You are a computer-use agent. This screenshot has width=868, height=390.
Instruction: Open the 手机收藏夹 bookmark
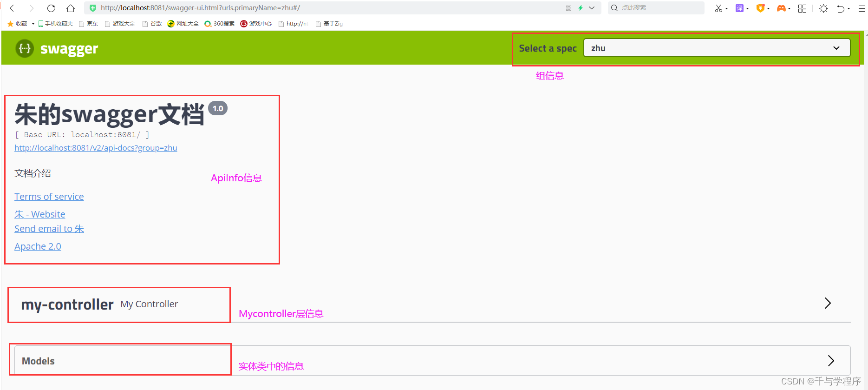point(56,24)
